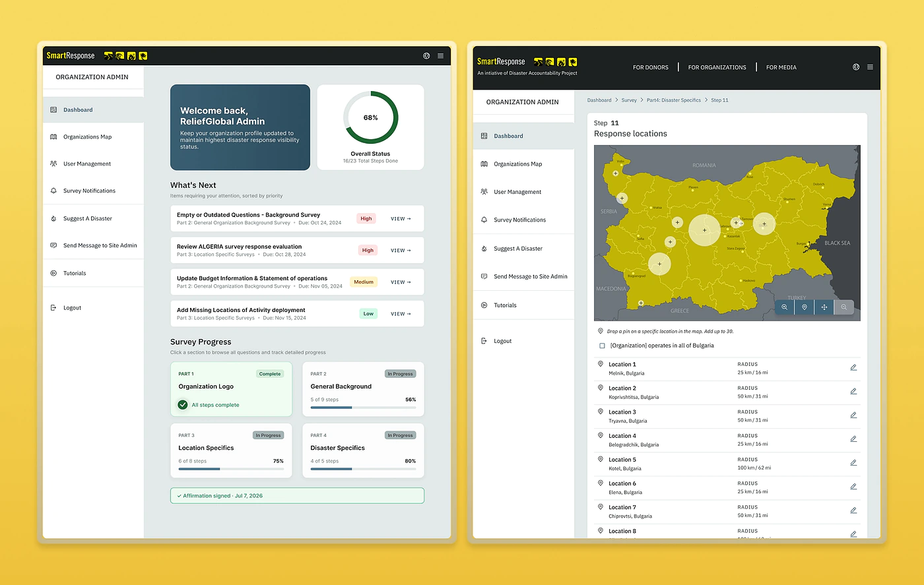Check the operates in all of Bulgaria checkbox

[x=602, y=346]
